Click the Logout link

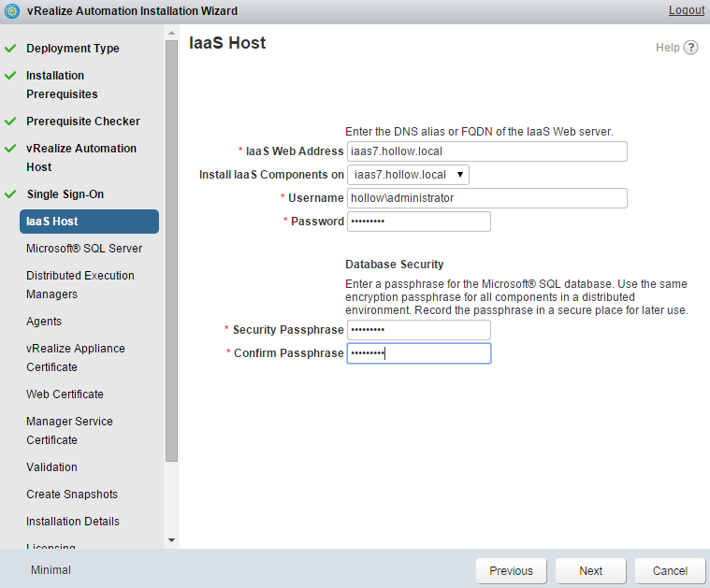point(686,10)
